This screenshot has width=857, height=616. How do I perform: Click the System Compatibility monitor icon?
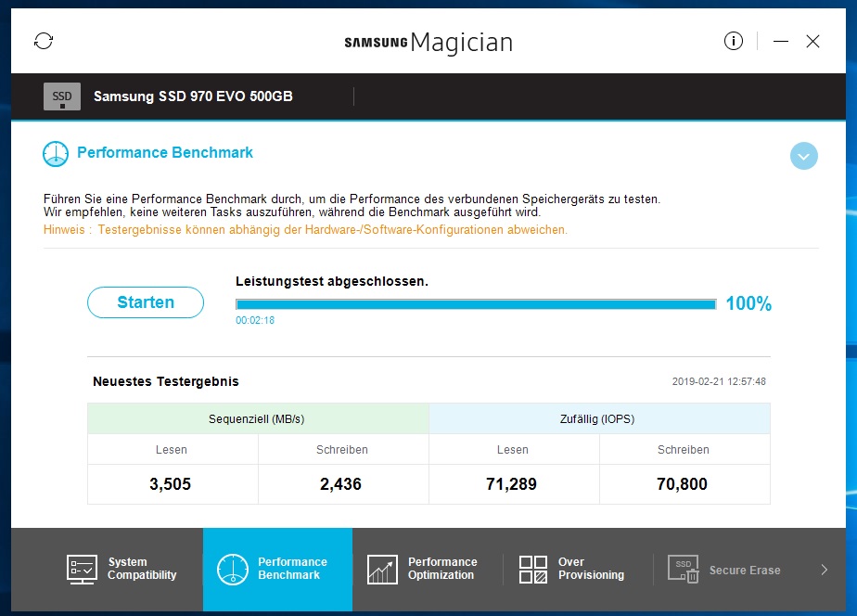[82, 570]
